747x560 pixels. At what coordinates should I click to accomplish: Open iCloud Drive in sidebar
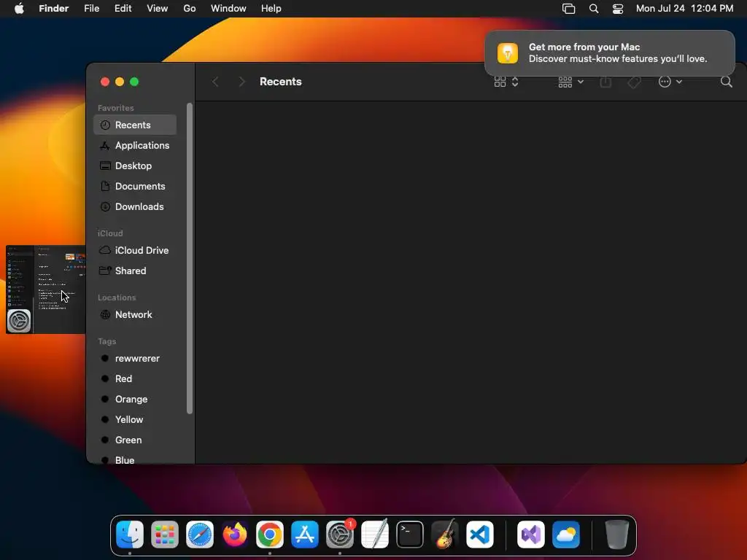pos(135,250)
